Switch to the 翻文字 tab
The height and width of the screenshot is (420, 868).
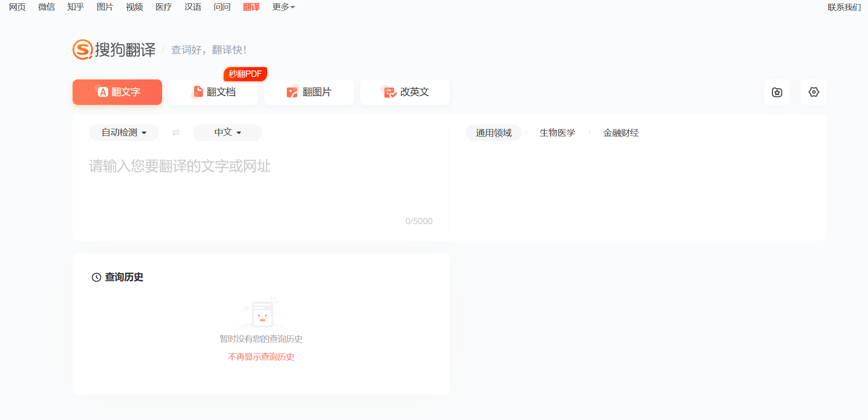coord(117,92)
